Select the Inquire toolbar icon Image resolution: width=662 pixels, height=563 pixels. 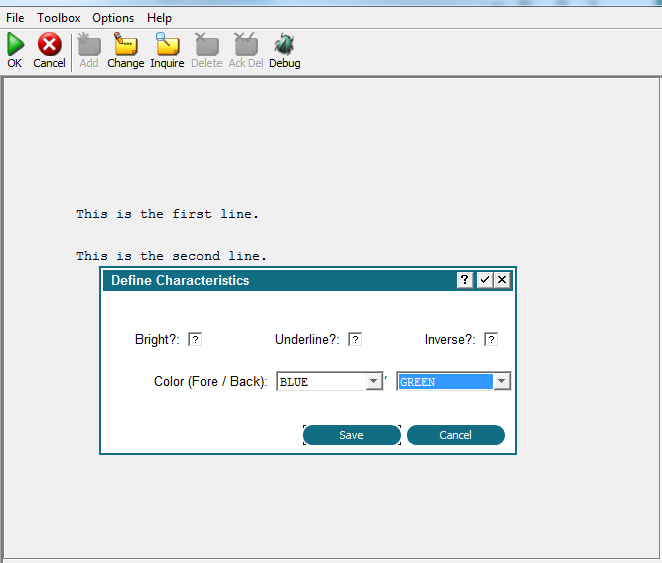click(167, 44)
